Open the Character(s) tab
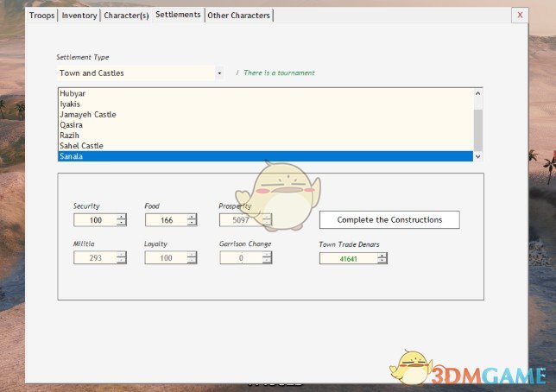 pyautogui.click(x=126, y=16)
